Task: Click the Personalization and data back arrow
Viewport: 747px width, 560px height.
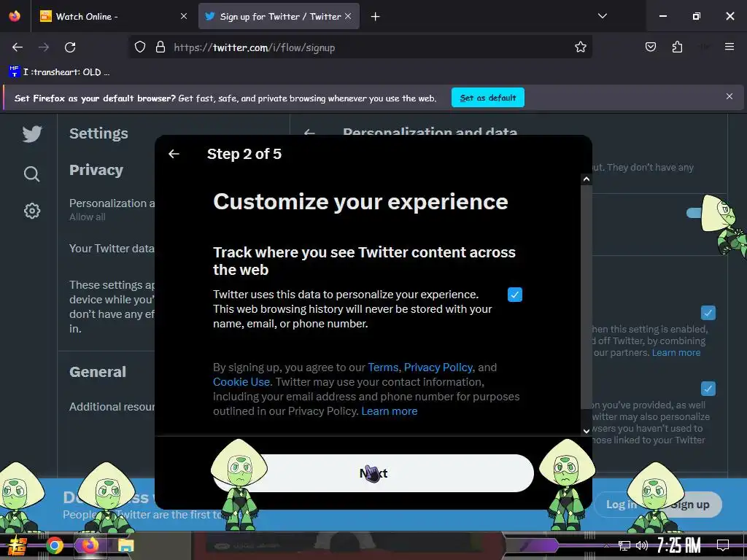Action: click(x=309, y=133)
